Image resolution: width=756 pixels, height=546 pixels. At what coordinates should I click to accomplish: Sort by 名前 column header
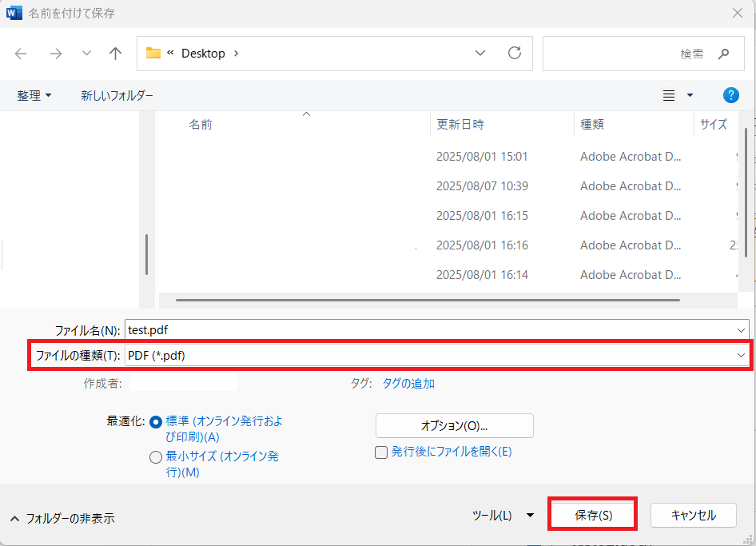point(201,125)
